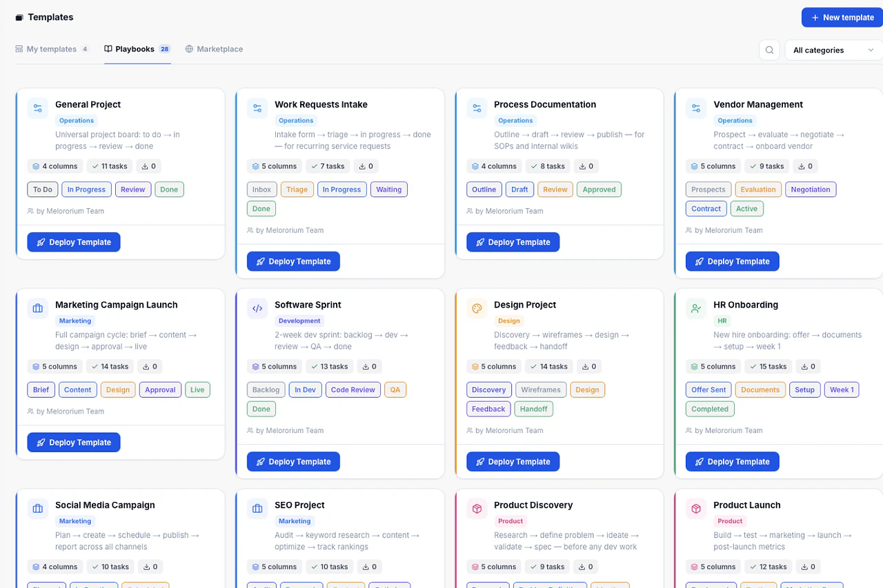Select the Playbooks tab

pos(137,49)
